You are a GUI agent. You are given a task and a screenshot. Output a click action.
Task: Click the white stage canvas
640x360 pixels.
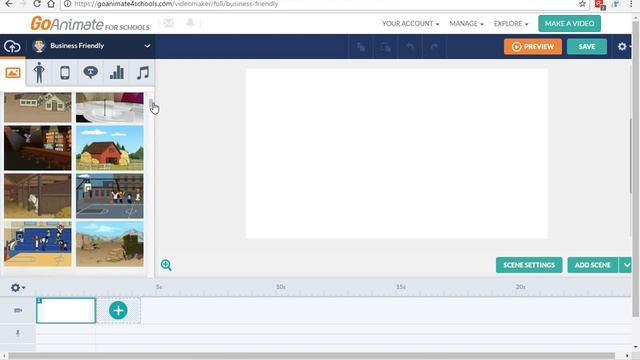click(x=396, y=153)
